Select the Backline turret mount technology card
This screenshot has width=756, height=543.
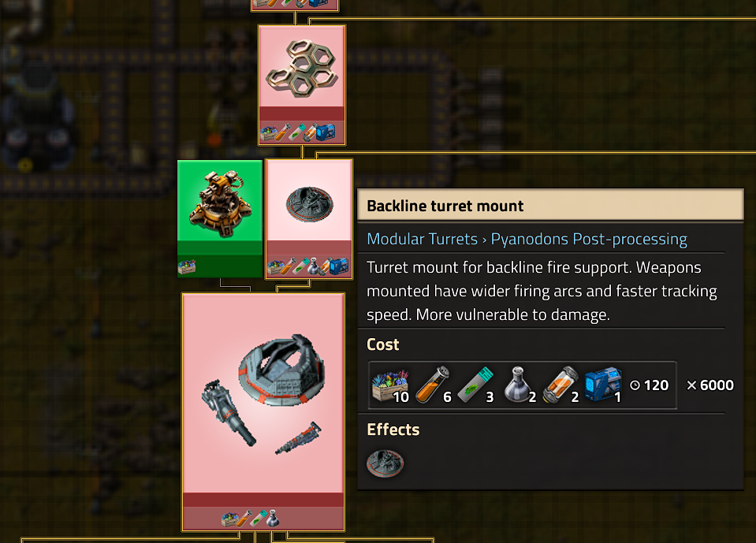click(309, 219)
